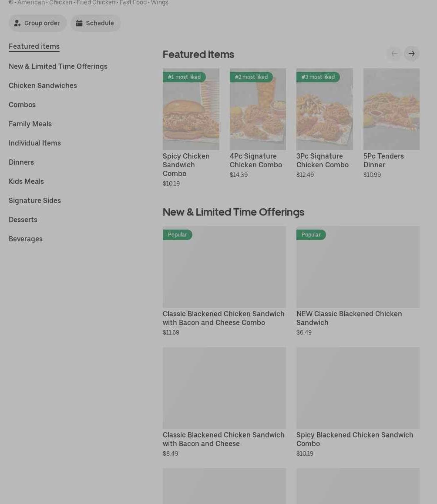
Task: Select Family Meals in the sidebar
Action: (x=30, y=124)
